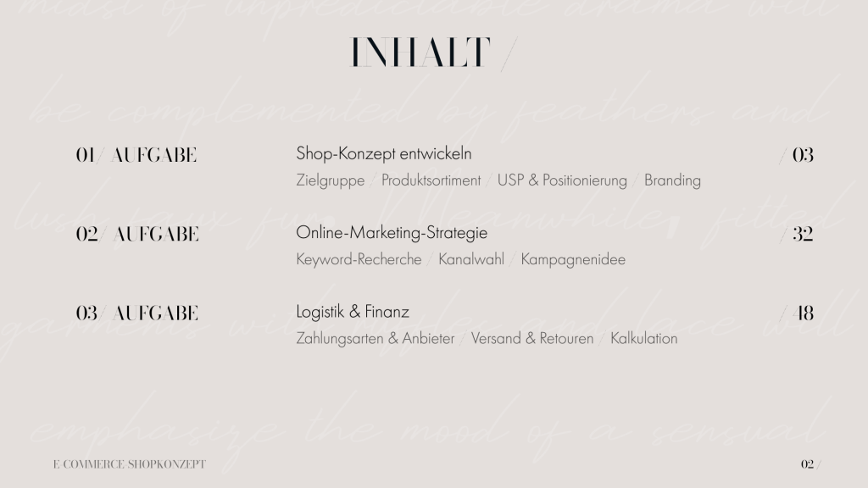
Task: Jump to page number 03
Action: point(802,155)
